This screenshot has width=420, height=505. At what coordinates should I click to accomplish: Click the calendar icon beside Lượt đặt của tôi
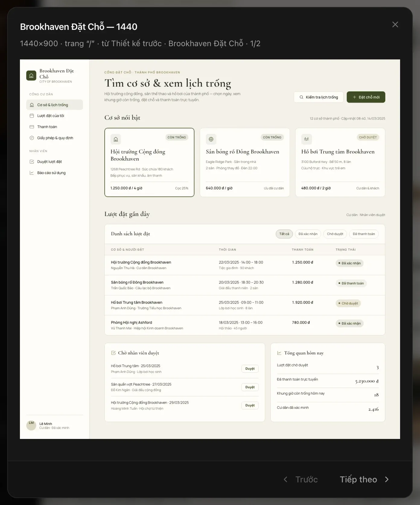pos(32,116)
